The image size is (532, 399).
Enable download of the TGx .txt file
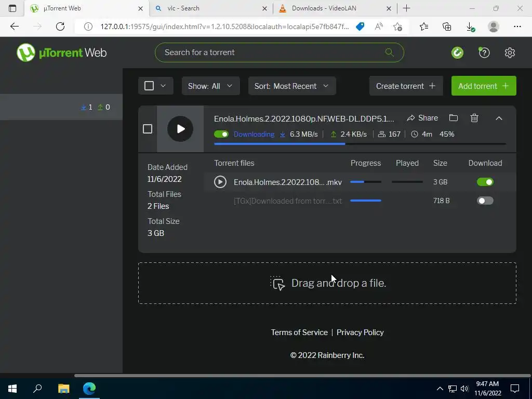pos(485,201)
